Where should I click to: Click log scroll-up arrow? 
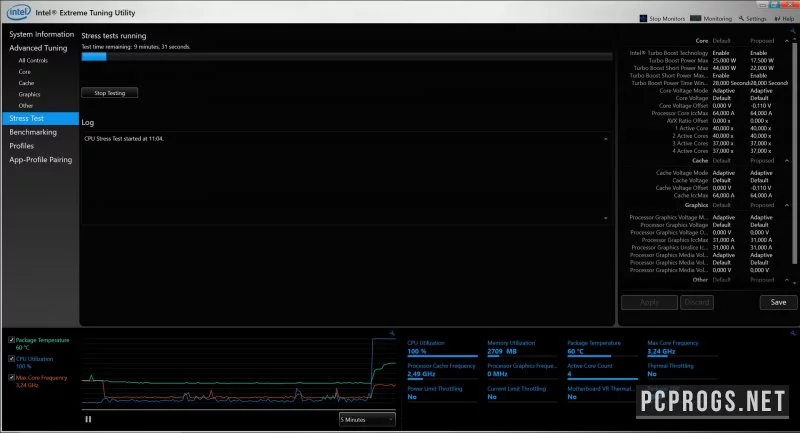tap(606, 139)
